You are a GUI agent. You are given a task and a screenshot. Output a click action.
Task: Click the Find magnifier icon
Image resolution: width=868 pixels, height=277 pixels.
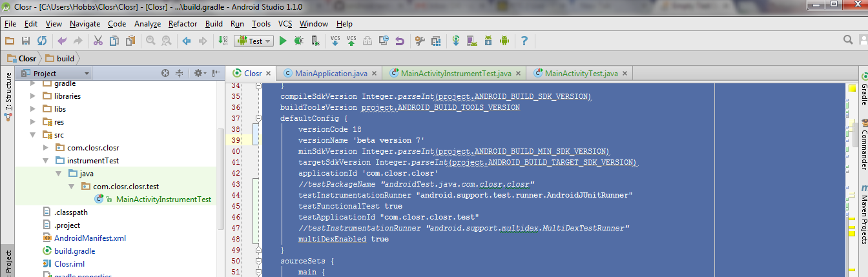150,41
